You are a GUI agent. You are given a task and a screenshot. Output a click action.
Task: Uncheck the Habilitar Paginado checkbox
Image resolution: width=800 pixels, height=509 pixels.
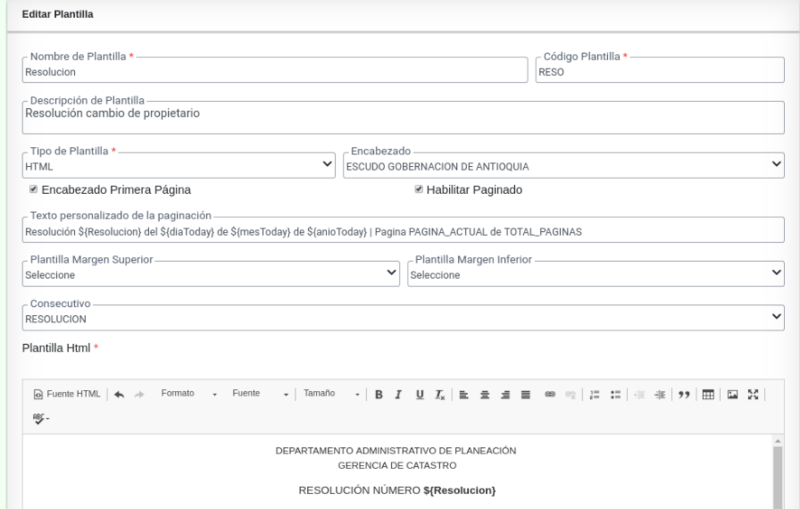tap(419, 189)
